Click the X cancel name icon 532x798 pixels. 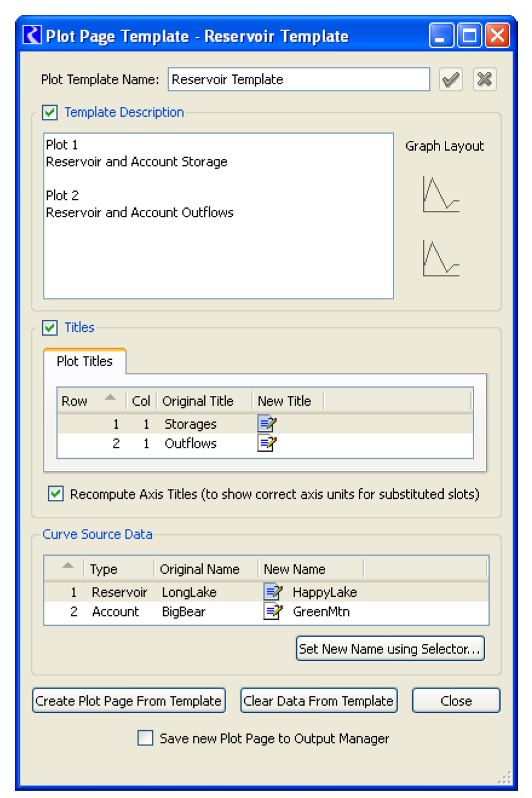484,80
